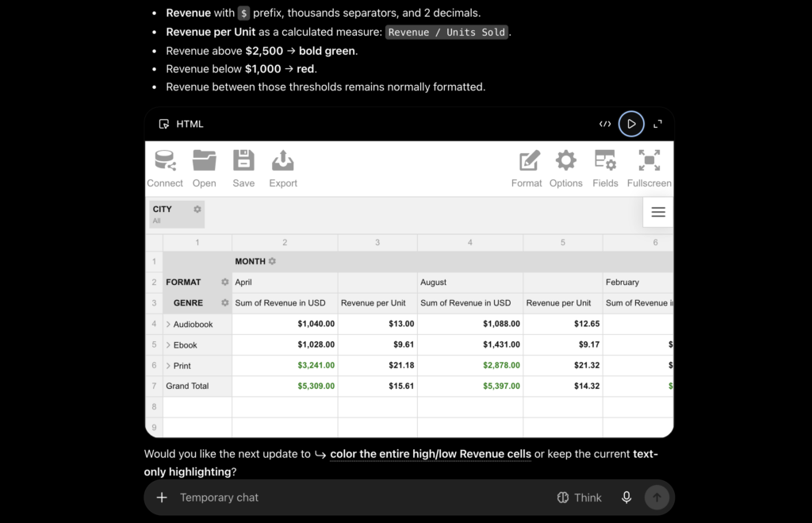The image size is (812, 523).
Task: Select April Sum of Revenue in USD header
Action: 285,303
